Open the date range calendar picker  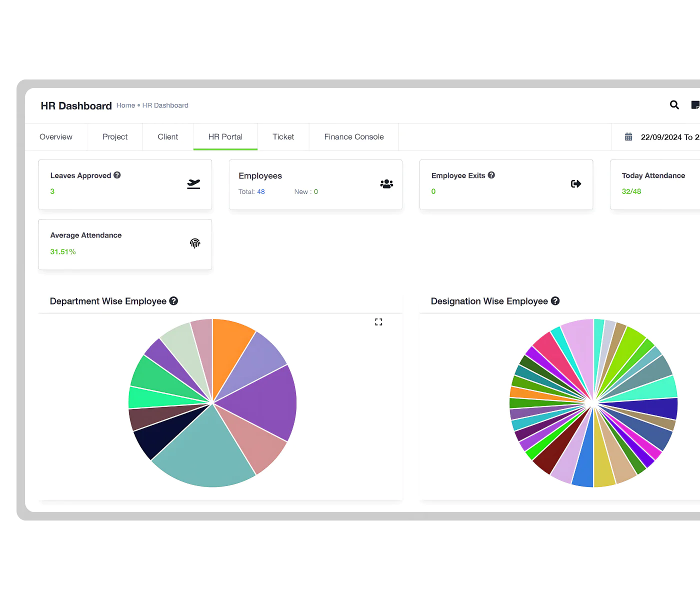pyautogui.click(x=628, y=137)
